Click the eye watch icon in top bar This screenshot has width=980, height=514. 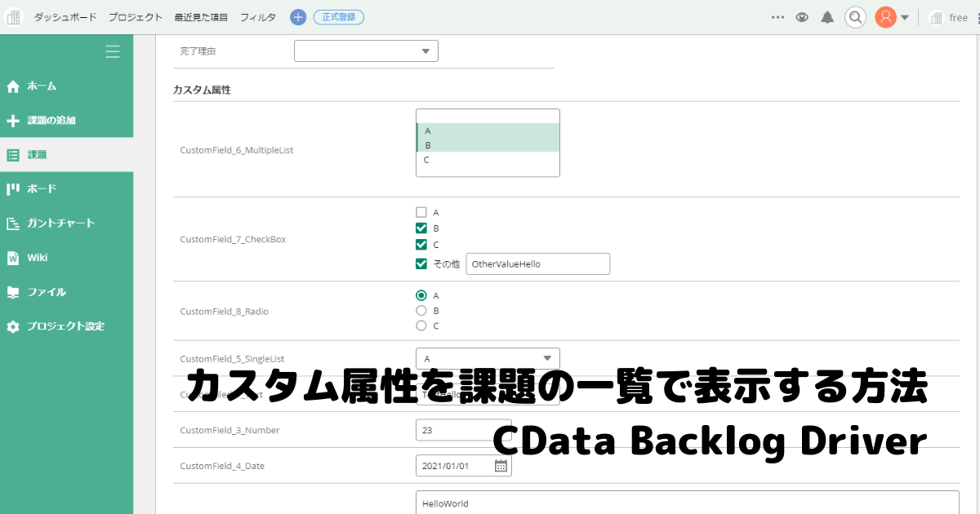(x=802, y=16)
